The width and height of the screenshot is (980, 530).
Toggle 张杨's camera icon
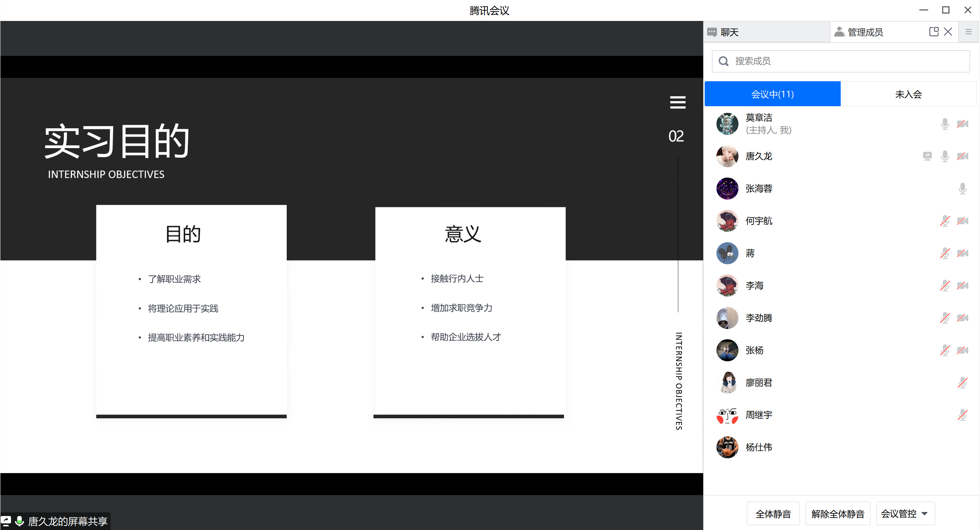[962, 350]
